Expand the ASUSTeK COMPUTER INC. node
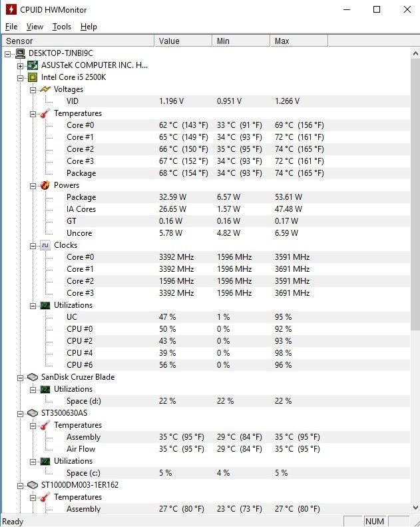 click(x=20, y=66)
